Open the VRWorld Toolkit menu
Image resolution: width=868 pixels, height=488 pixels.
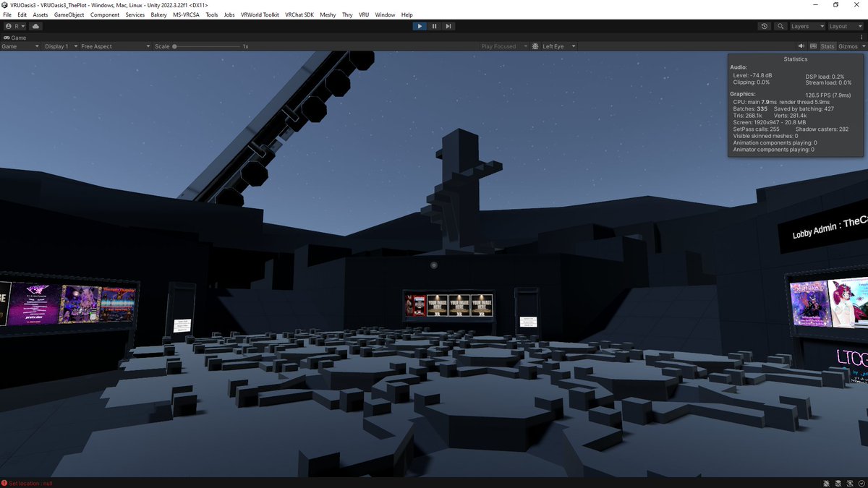pos(260,14)
